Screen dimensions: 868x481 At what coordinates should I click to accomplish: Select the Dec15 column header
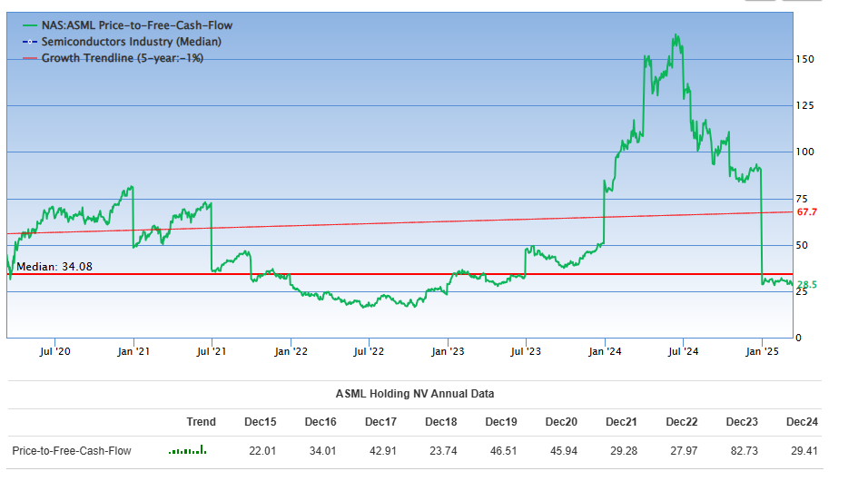pos(261,422)
